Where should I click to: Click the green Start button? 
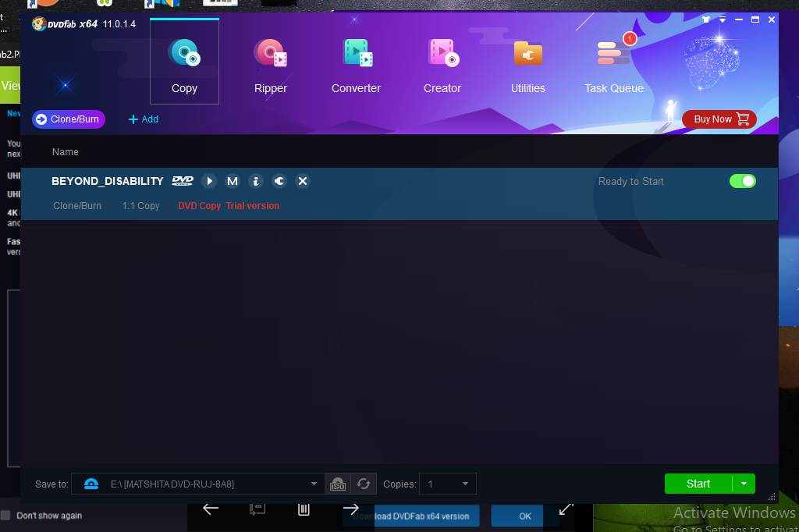(x=698, y=484)
